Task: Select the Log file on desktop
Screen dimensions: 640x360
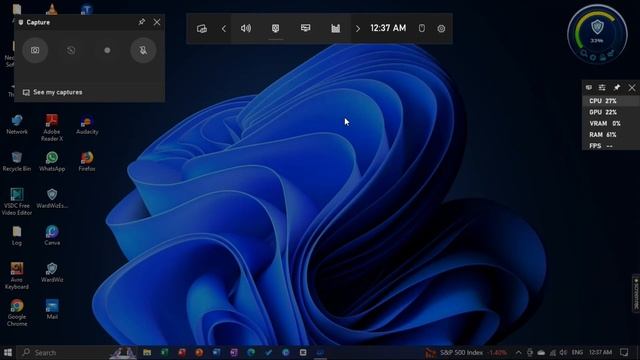Action: pos(17,236)
